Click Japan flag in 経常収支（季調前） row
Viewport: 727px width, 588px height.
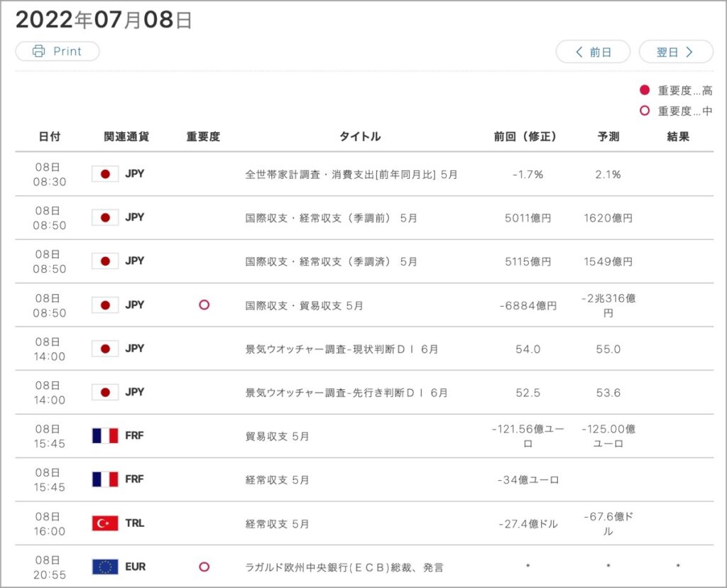pos(105,217)
